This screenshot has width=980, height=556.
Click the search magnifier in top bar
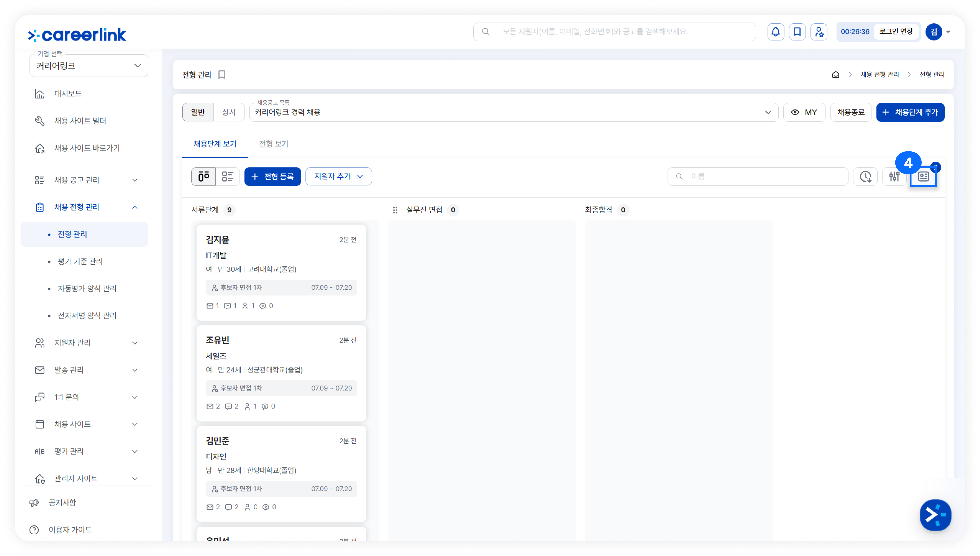(x=486, y=32)
